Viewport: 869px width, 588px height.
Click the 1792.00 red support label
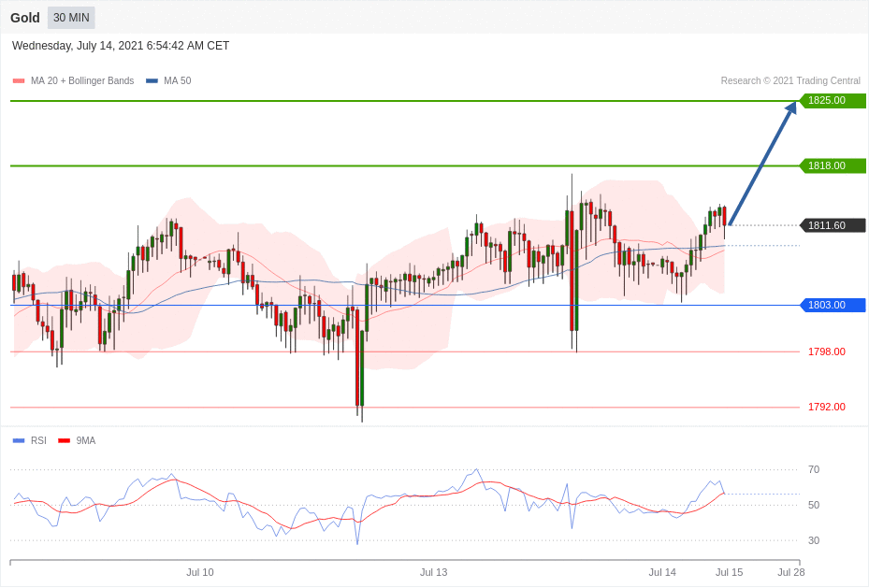click(x=826, y=407)
